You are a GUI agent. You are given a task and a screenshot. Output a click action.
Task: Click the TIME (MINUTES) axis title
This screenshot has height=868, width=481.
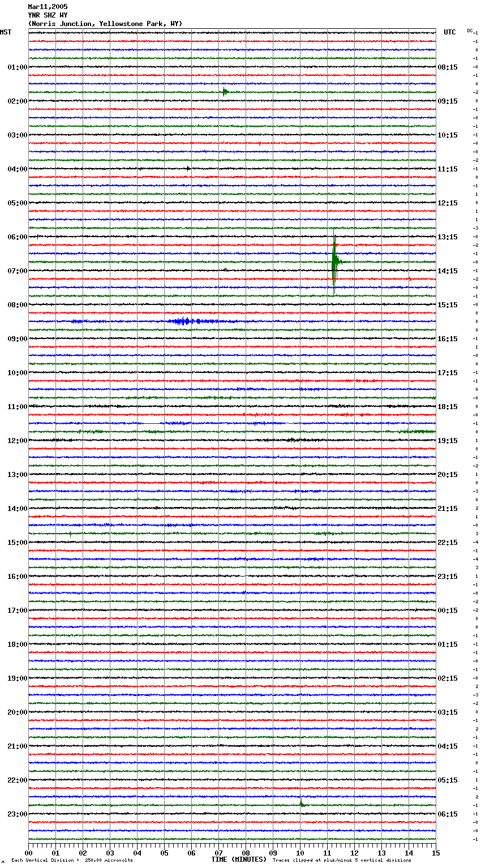[239, 860]
